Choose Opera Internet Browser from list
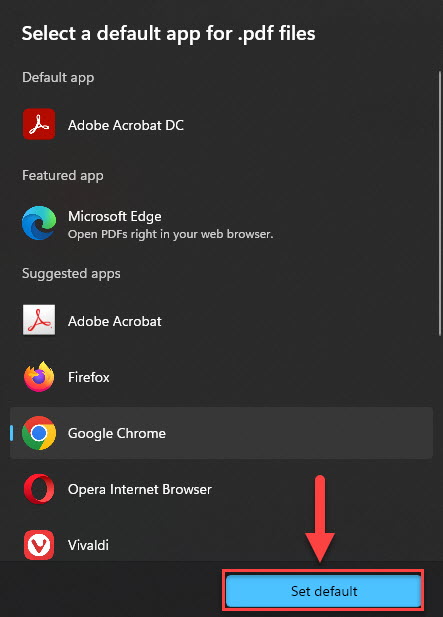443x617 pixels. pyautogui.click(x=222, y=489)
